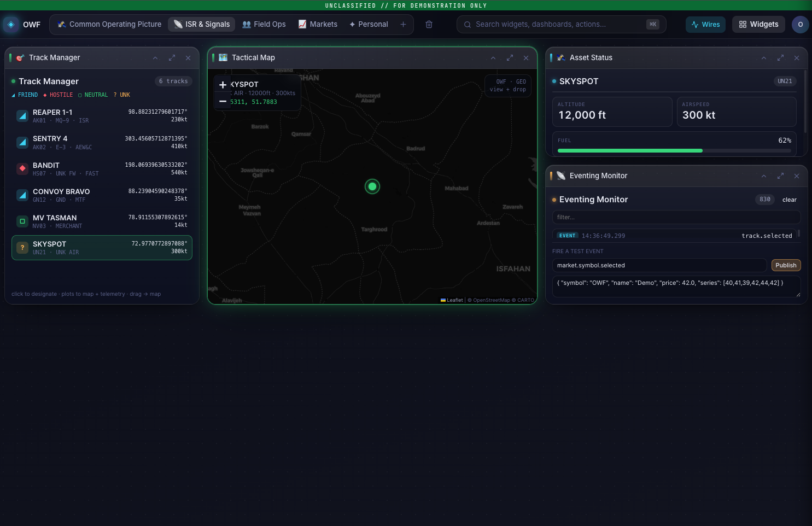
Task: Click the green SKYSPOT marker on map
Action: coord(372,186)
